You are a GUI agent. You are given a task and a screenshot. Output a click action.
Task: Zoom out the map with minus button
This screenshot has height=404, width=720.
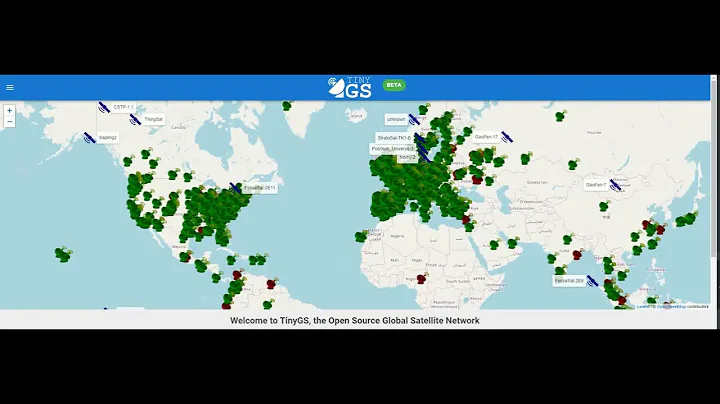pos(9,122)
